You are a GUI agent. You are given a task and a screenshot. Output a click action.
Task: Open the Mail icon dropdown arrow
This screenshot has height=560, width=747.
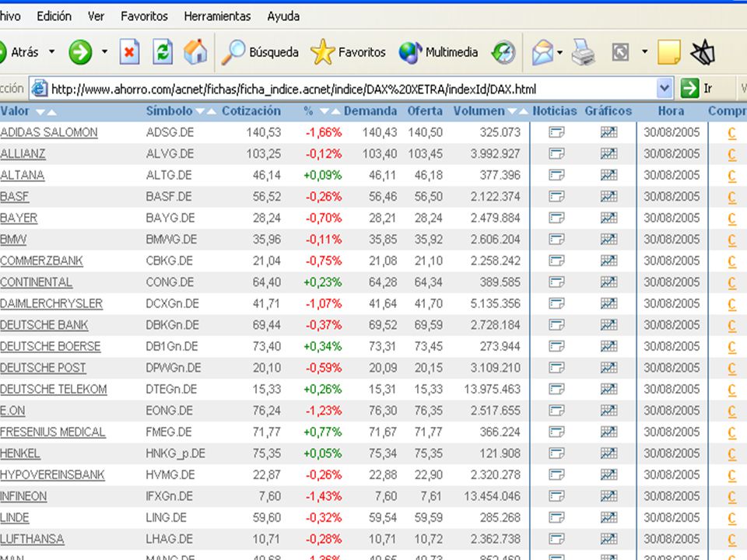point(559,52)
